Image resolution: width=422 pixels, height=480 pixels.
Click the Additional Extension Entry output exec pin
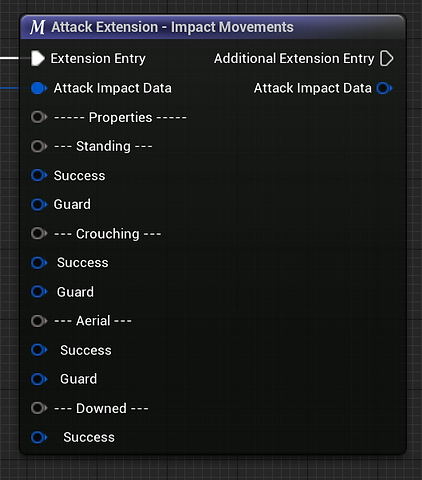click(387, 58)
